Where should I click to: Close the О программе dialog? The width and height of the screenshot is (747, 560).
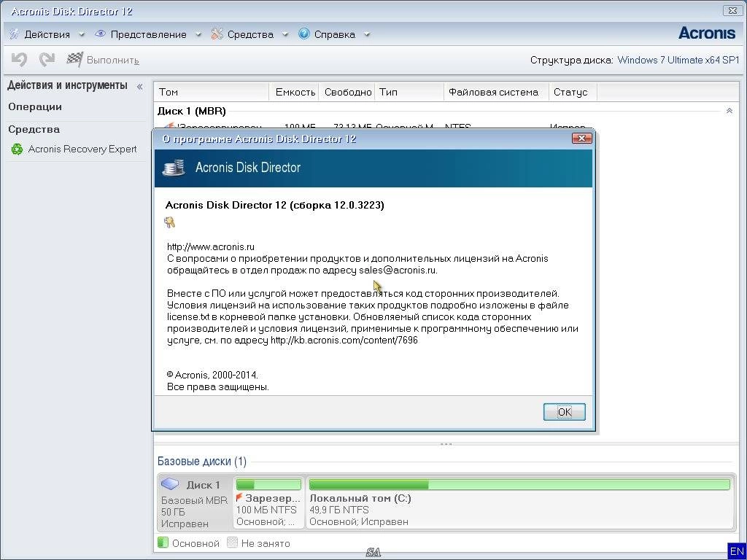point(581,139)
